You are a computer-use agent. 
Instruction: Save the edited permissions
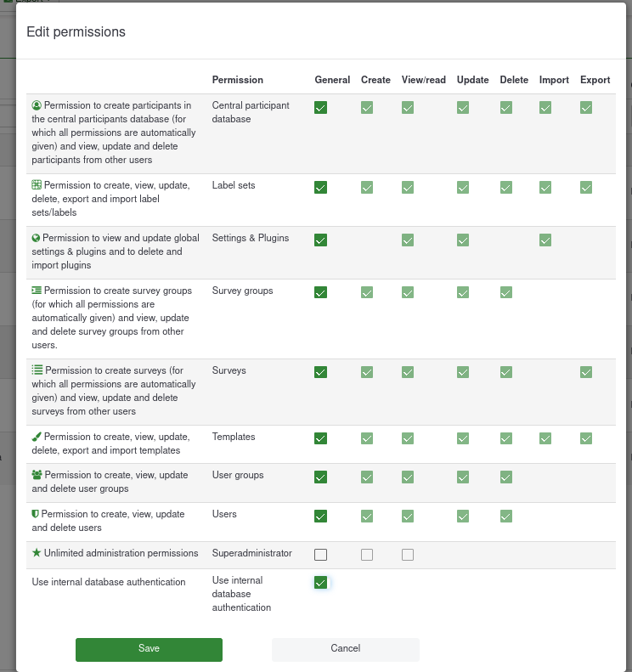tap(149, 649)
